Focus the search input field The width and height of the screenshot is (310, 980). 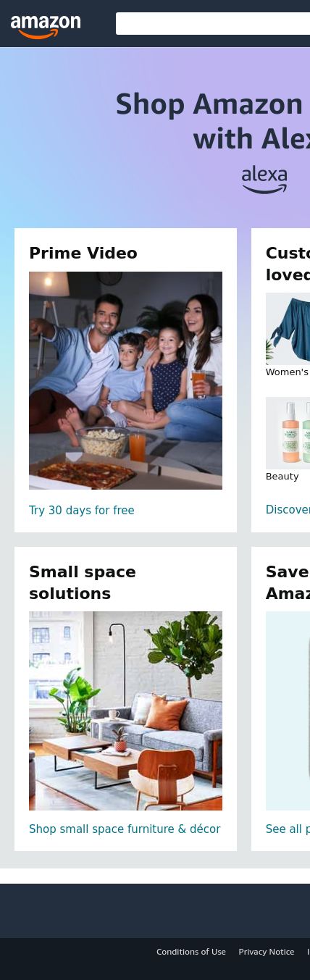coord(213,23)
